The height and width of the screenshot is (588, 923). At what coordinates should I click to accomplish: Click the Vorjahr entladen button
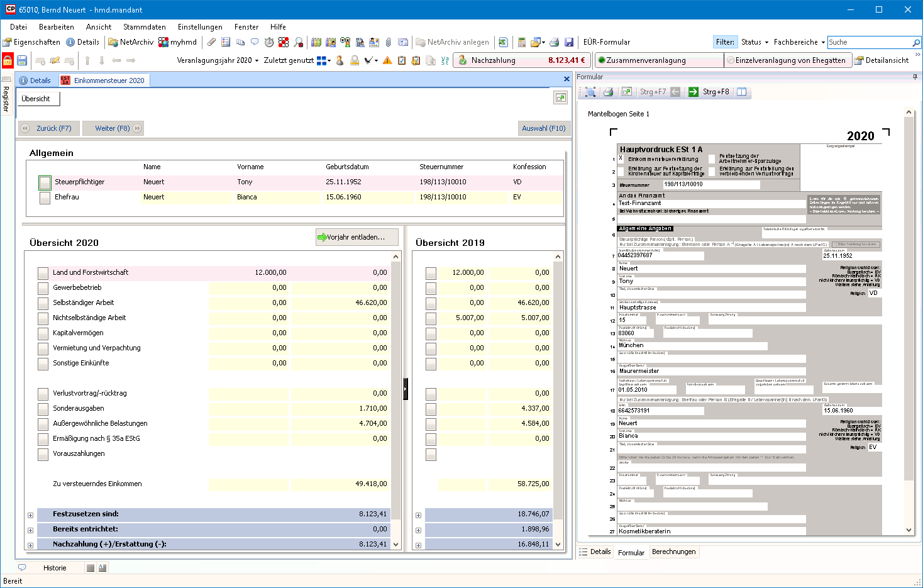click(x=356, y=237)
